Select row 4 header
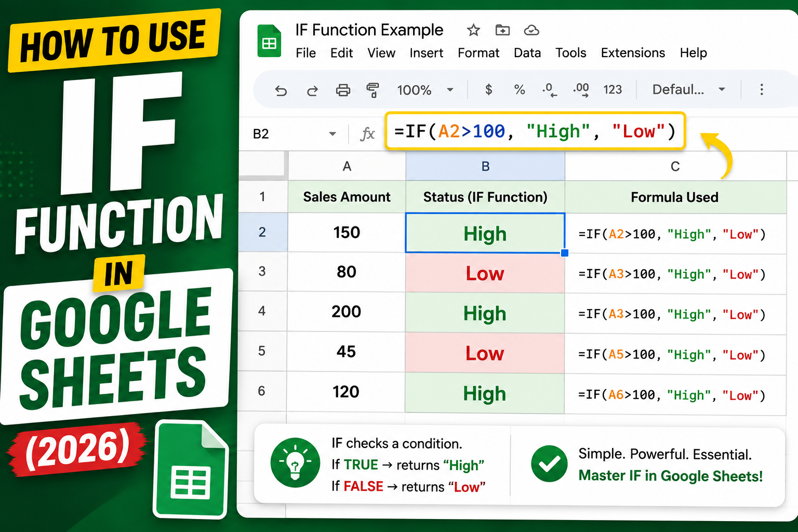 262,311
